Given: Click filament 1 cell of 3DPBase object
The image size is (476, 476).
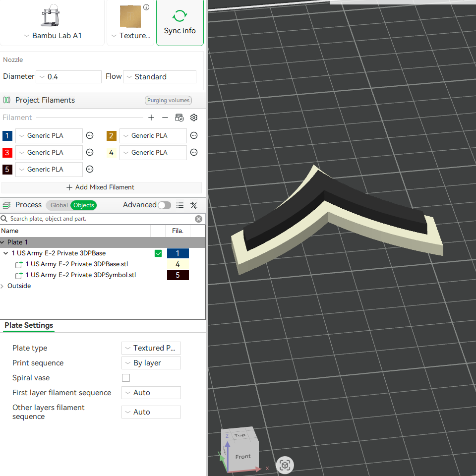Looking at the screenshot, I should click(178, 253).
